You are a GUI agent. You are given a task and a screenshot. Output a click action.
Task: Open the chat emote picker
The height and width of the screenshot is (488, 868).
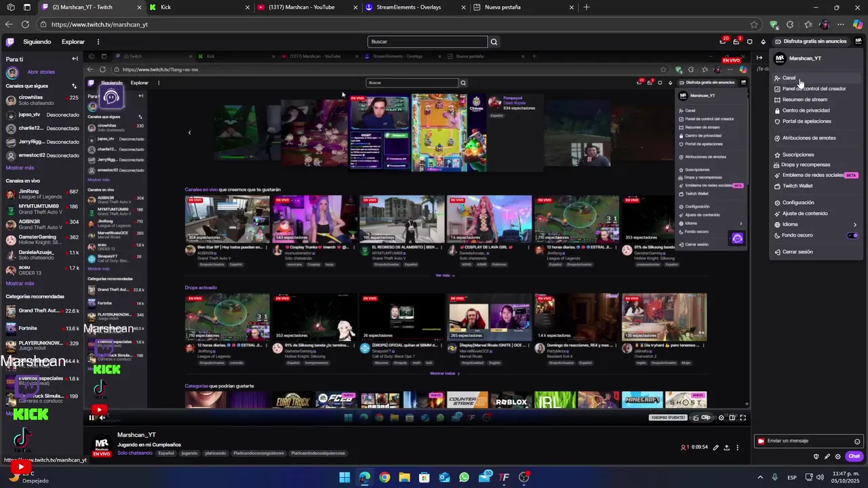tap(857, 441)
